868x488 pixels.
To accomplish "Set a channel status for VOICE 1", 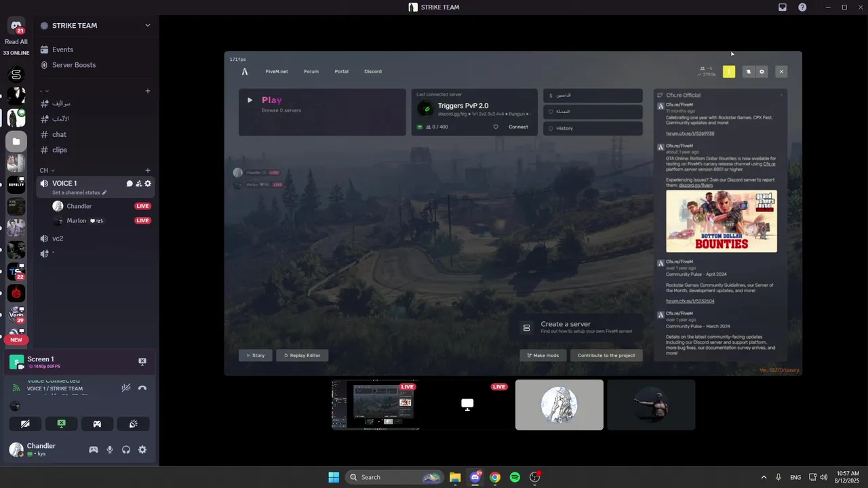I will pos(79,192).
